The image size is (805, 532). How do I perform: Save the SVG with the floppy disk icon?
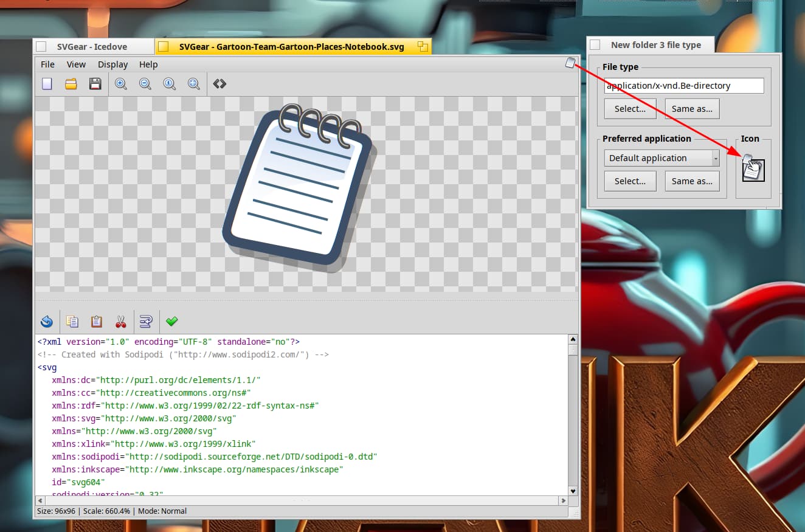point(95,84)
